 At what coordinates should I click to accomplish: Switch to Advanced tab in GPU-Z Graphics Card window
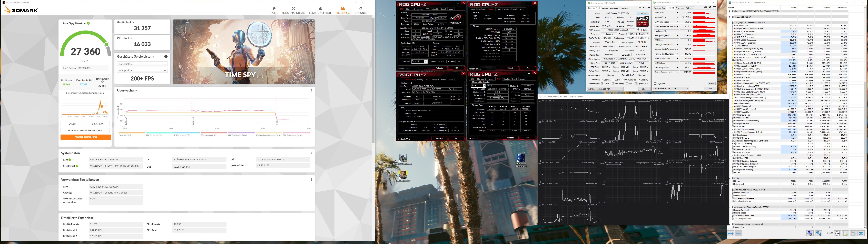pos(614,8)
